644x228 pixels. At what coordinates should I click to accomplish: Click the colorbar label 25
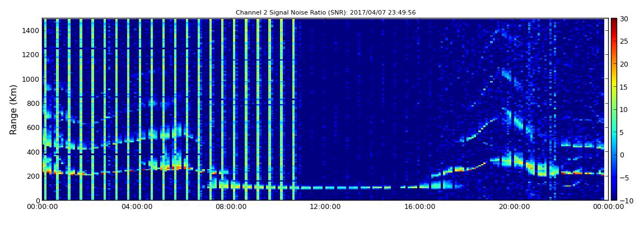coord(624,41)
